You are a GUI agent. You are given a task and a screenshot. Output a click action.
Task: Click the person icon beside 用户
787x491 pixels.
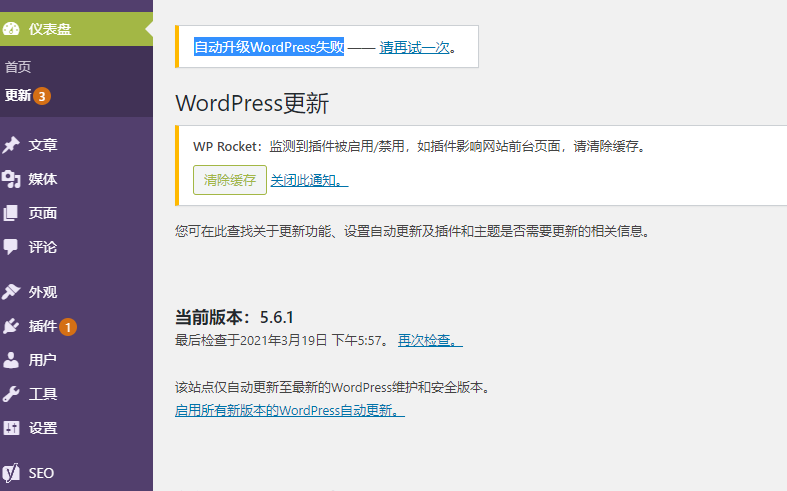(x=11, y=360)
